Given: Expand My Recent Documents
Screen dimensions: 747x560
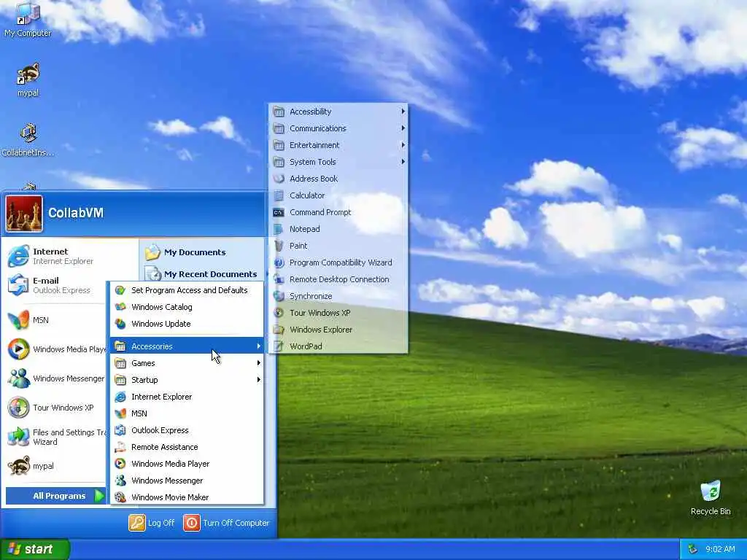Looking at the screenshot, I should (x=204, y=274).
